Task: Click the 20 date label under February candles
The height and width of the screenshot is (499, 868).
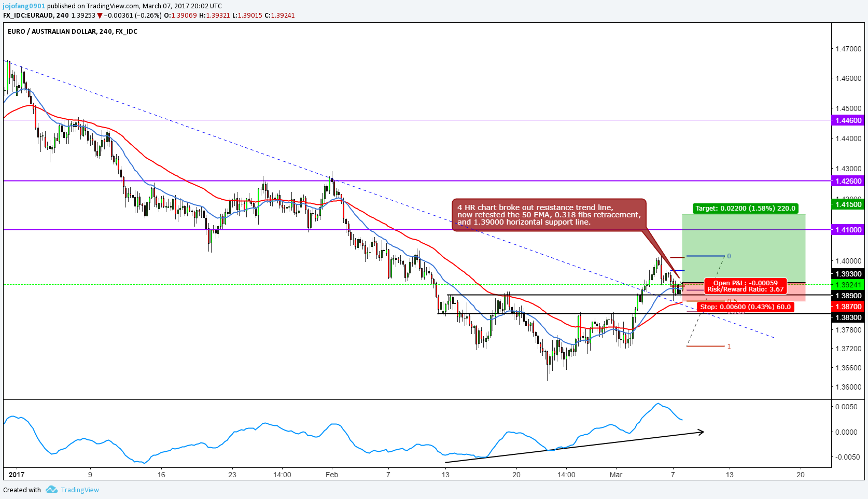Action: (x=516, y=475)
